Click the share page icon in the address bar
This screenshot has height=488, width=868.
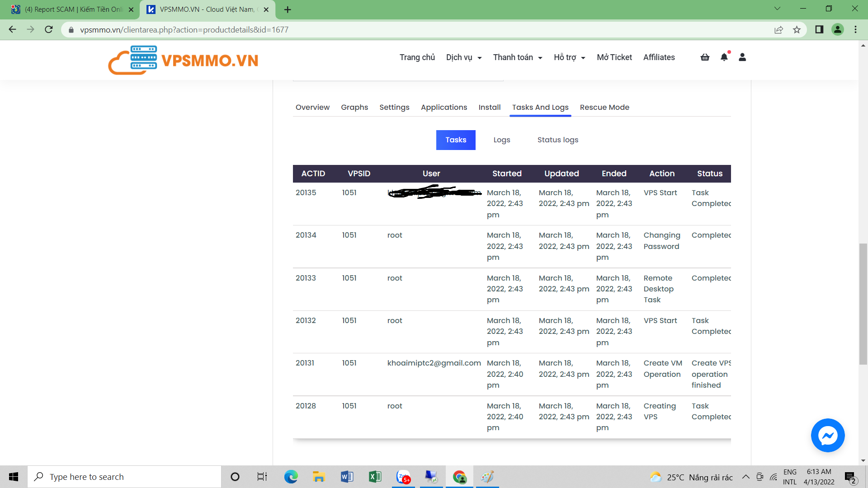point(778,30)
